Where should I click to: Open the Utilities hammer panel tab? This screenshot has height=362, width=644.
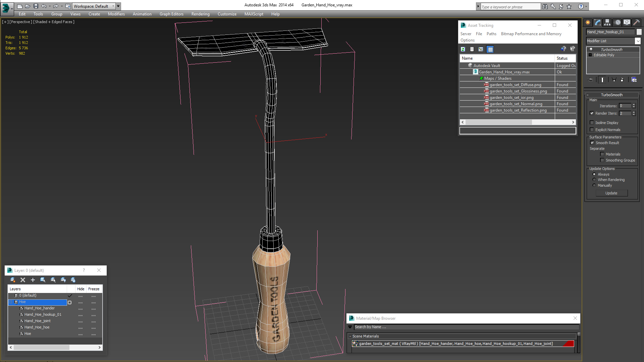636,22
